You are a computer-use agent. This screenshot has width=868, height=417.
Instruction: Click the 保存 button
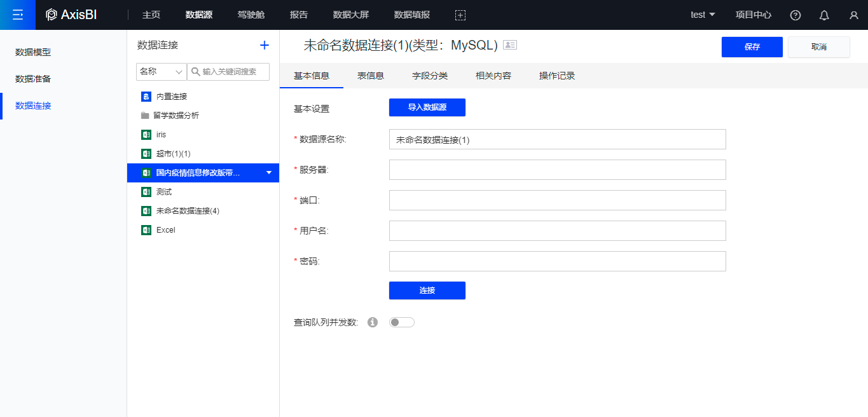[752, 47]
